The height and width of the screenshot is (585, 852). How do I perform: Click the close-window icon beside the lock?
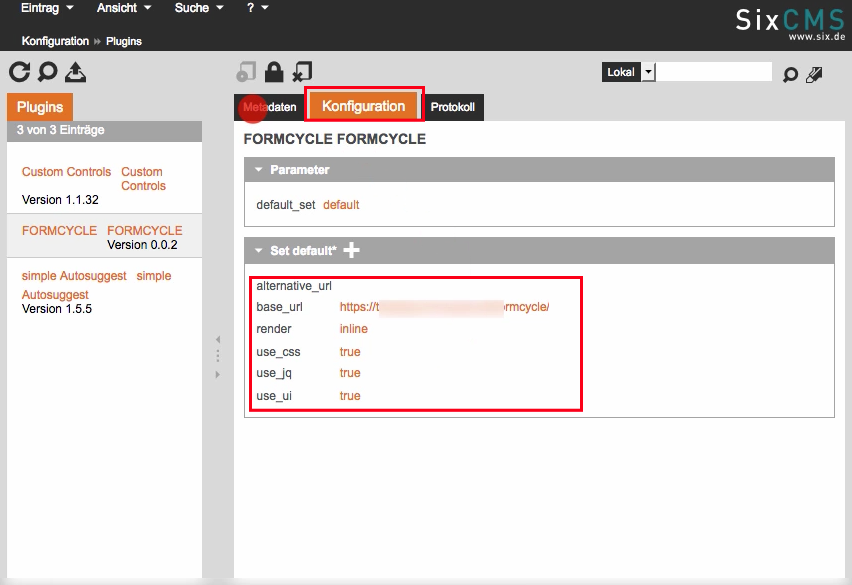[x=302, y=72]
